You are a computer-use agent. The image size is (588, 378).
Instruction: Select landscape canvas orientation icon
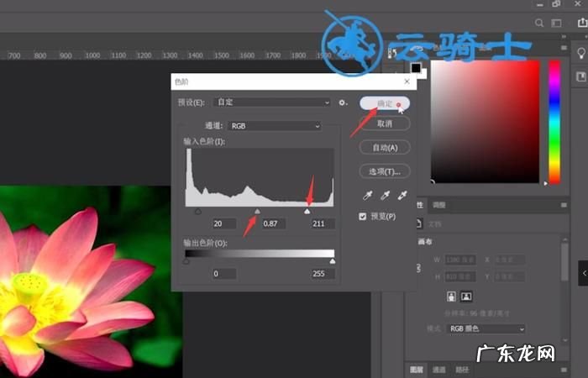(x=465, y=297)
